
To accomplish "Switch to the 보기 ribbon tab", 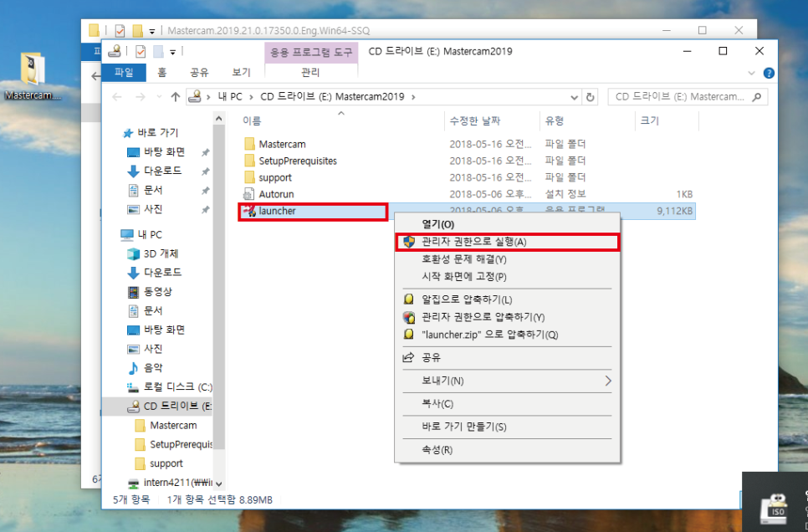I will [x=241, y=73].
